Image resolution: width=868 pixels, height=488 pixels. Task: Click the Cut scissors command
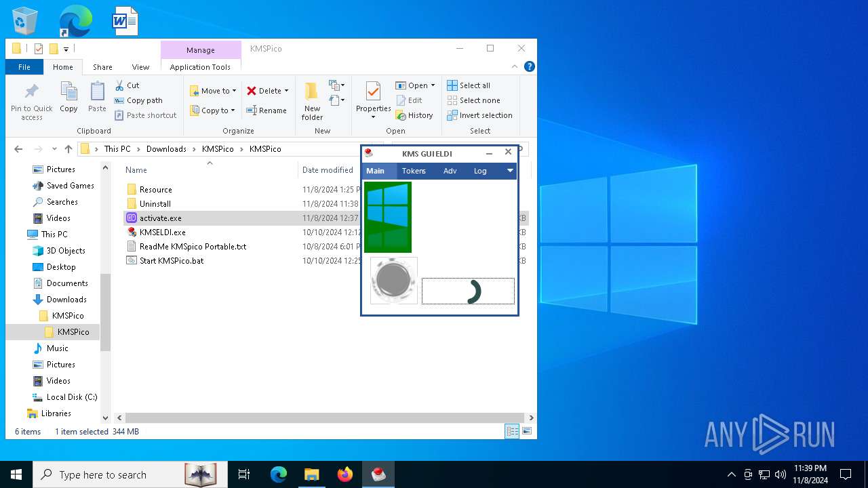tap(127, 85)
